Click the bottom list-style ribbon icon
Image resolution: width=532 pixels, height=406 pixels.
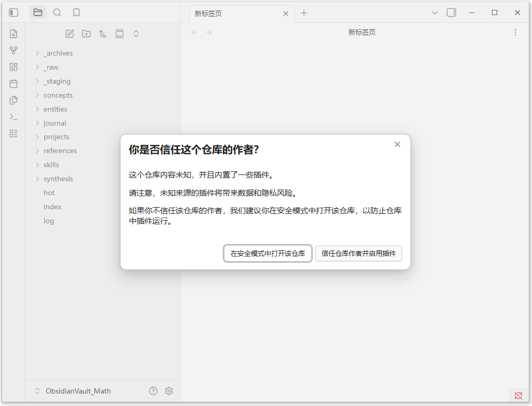click(14, 133)
